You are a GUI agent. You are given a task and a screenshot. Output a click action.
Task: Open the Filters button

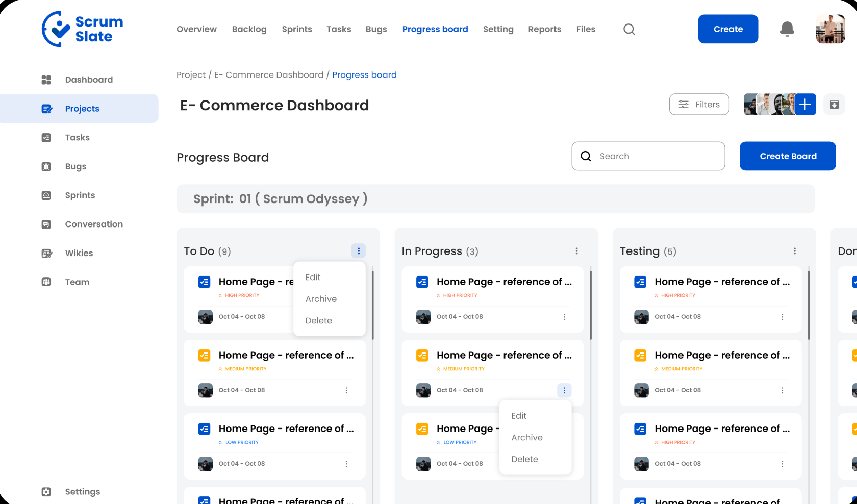pos(699,105)
